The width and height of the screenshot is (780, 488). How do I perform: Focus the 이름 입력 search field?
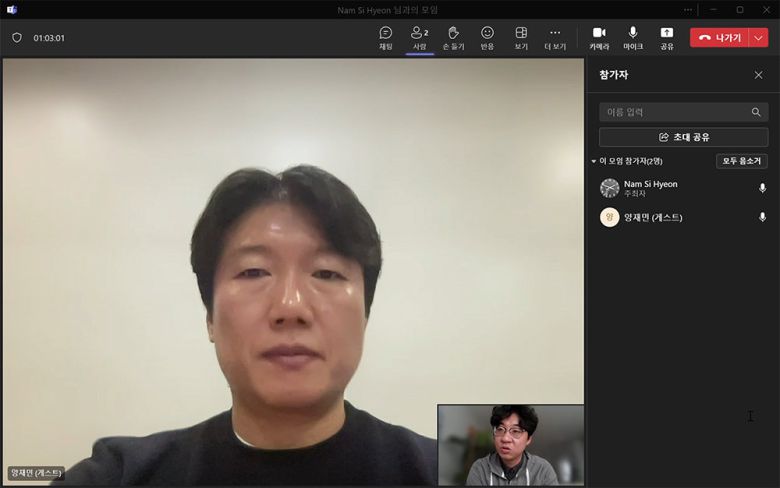click(683, 112)
